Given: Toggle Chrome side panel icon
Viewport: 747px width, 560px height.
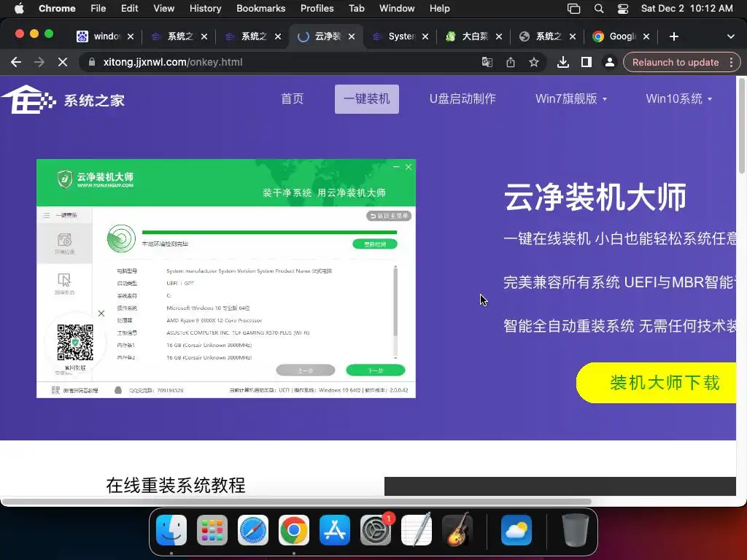Looking at the screenshot, I should coord(587,63).
